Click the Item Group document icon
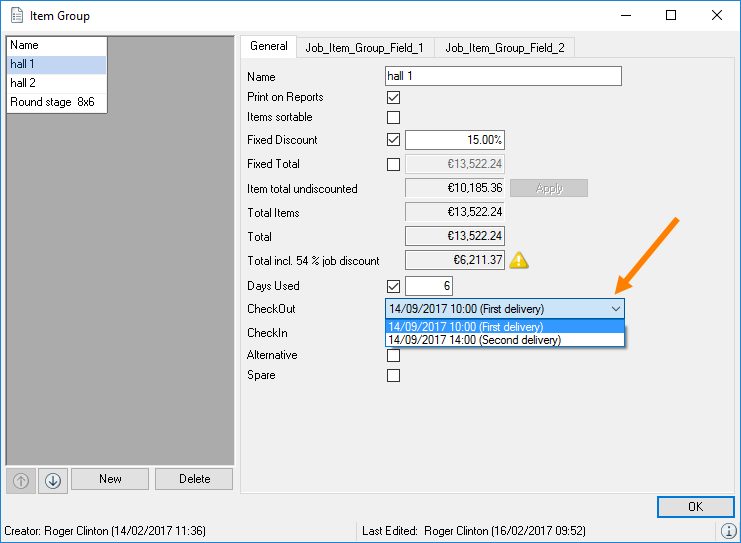 coord(17,15)
